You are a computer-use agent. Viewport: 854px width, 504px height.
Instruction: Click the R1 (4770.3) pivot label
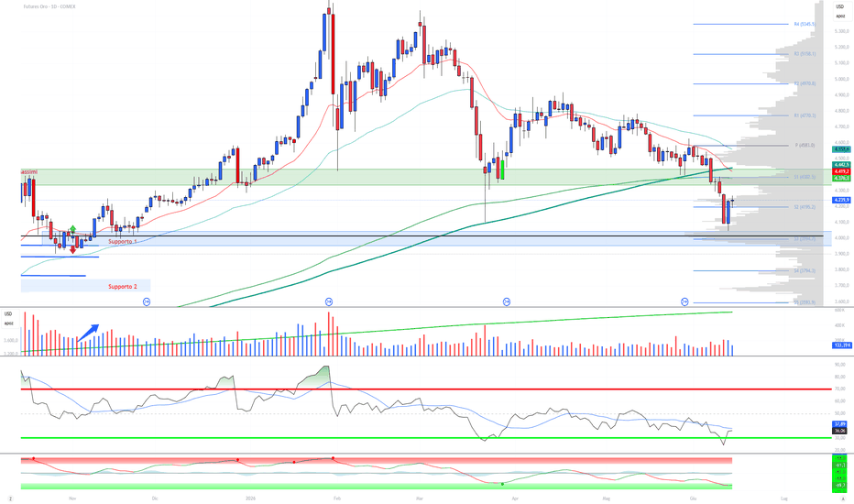click(x=804, y=116)
